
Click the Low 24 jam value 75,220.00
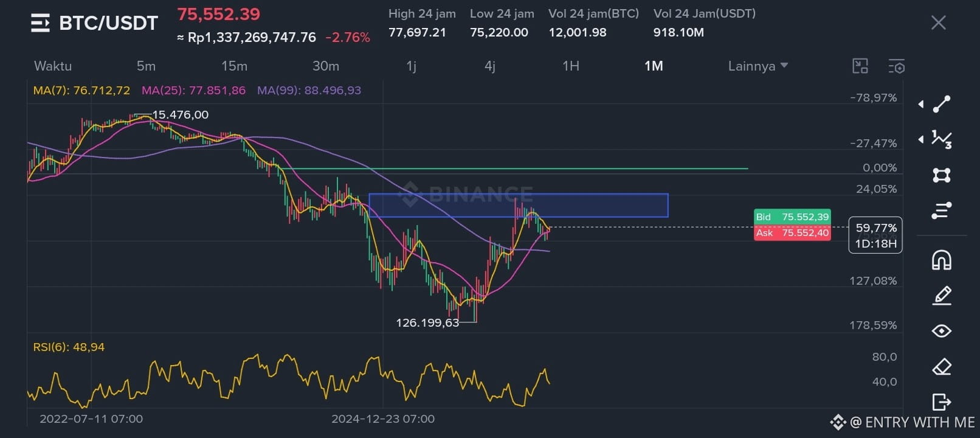coord(499,32)
